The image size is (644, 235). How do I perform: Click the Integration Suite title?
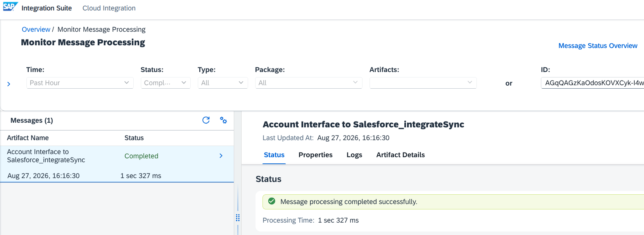(x=47, y=8)
